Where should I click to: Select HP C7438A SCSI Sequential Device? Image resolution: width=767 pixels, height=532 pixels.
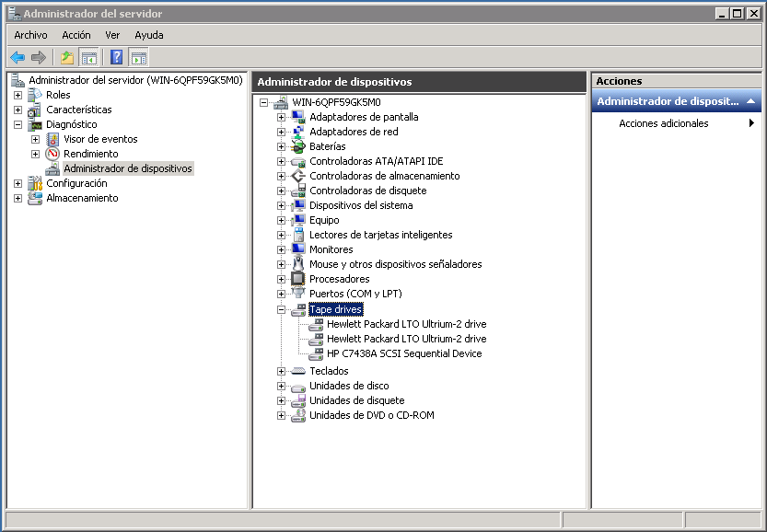403,353
